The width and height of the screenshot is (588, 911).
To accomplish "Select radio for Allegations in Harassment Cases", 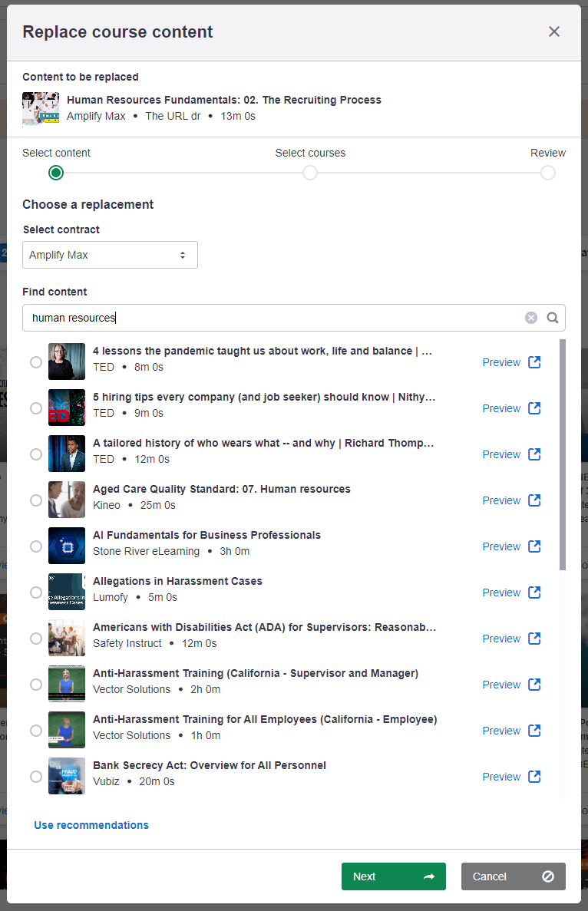I will point(36,592).
